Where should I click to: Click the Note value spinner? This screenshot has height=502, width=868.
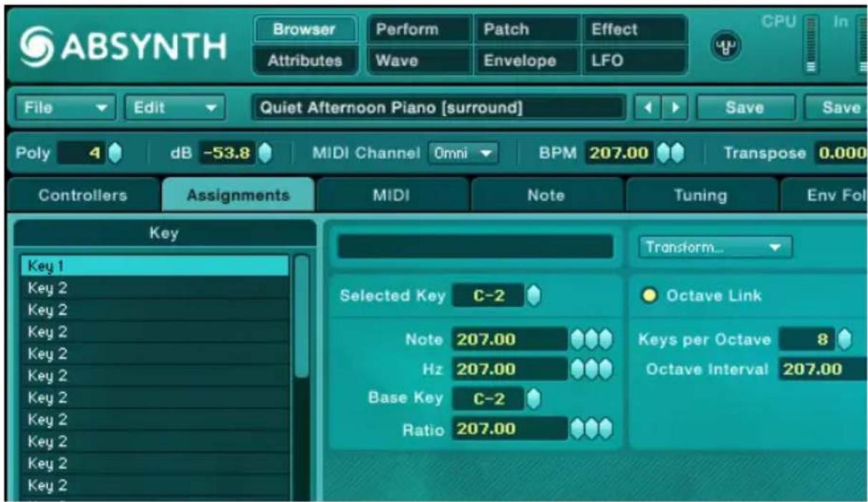point(592,339)
